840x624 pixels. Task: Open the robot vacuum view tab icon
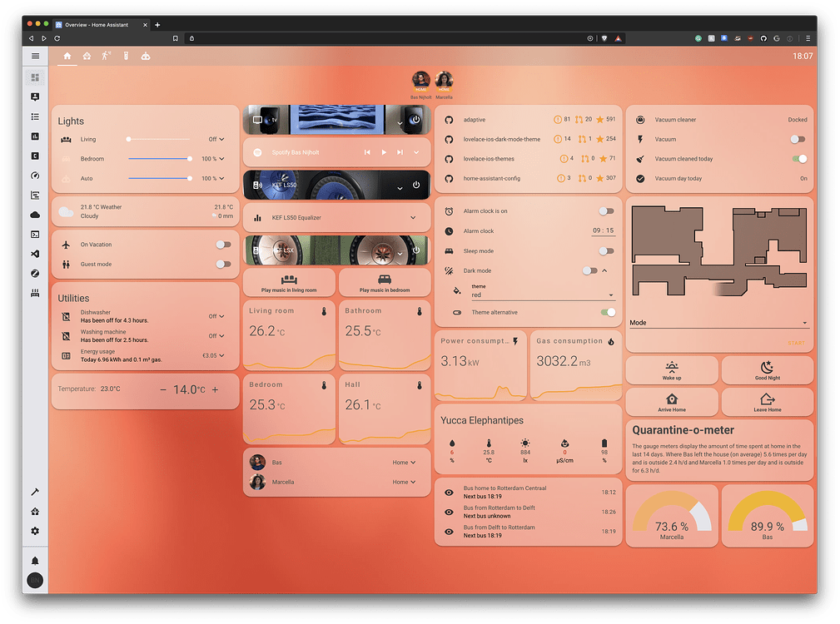pyautogui.click(x=145, y=56)
